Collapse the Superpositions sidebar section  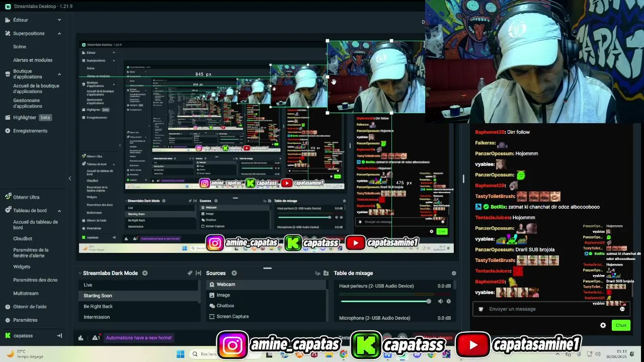point(59,33)
